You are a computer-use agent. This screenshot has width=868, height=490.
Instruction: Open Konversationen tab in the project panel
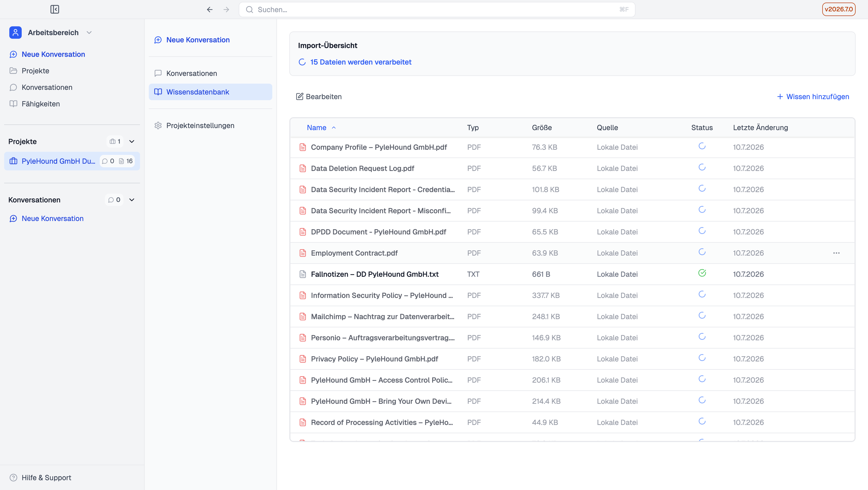pos(210,73)
